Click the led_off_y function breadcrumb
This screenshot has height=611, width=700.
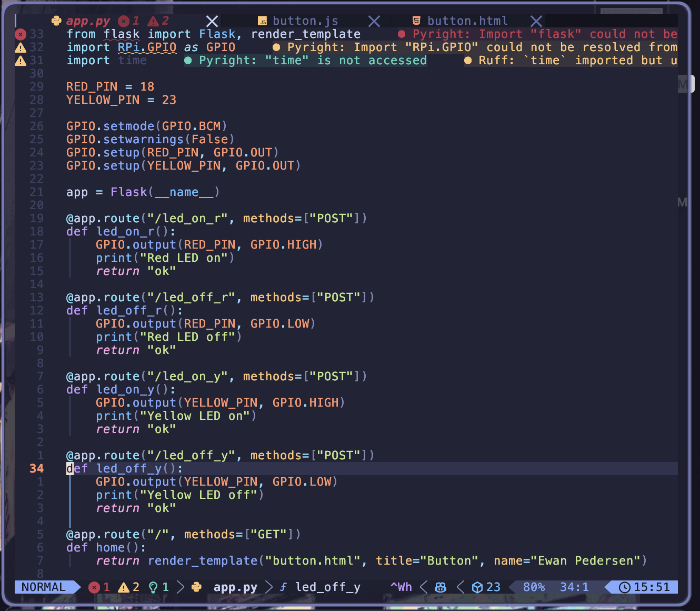[x=327, y=587]
